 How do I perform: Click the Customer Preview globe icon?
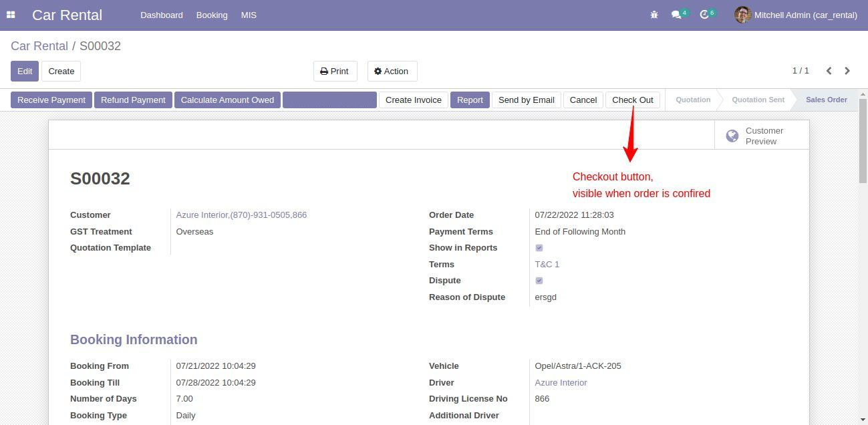point(732,136)
